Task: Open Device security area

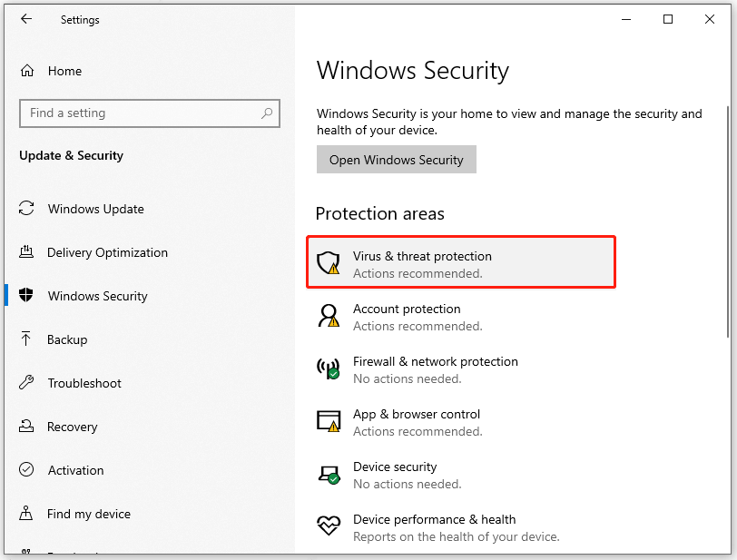Action: (395, 474)
